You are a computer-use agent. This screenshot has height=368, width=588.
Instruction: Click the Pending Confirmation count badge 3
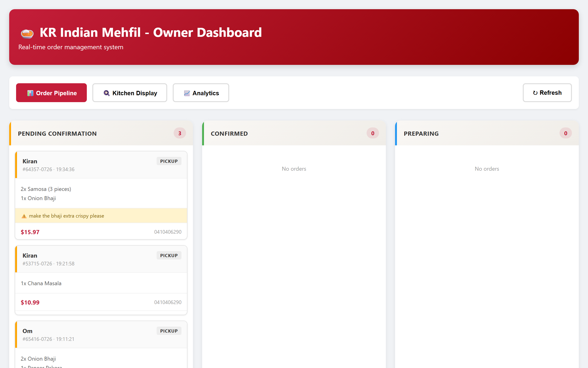pos(180,133)
